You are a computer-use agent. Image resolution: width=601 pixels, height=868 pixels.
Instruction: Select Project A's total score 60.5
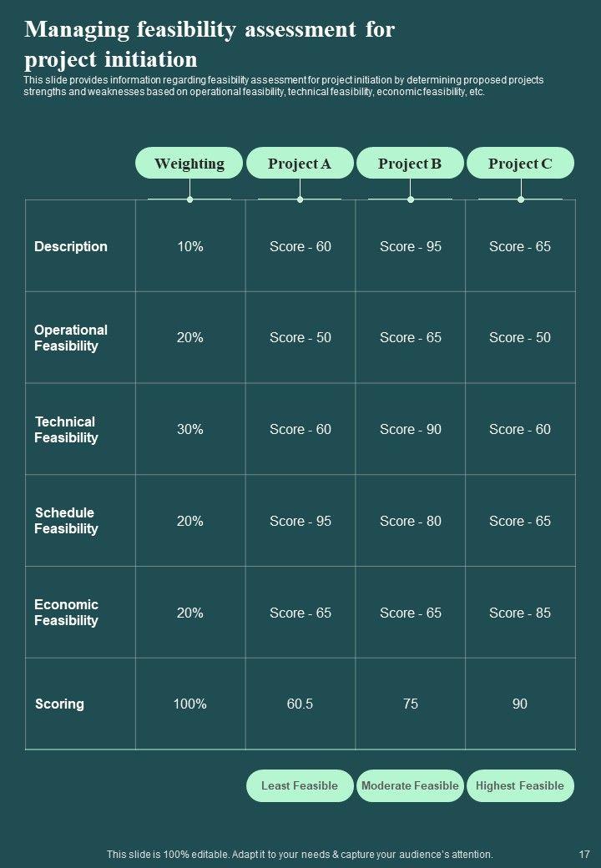tap(300, 704)
